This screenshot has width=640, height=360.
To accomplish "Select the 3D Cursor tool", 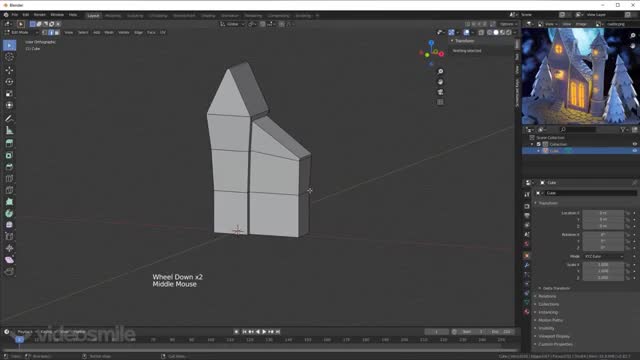I will [x=9, y=57].
